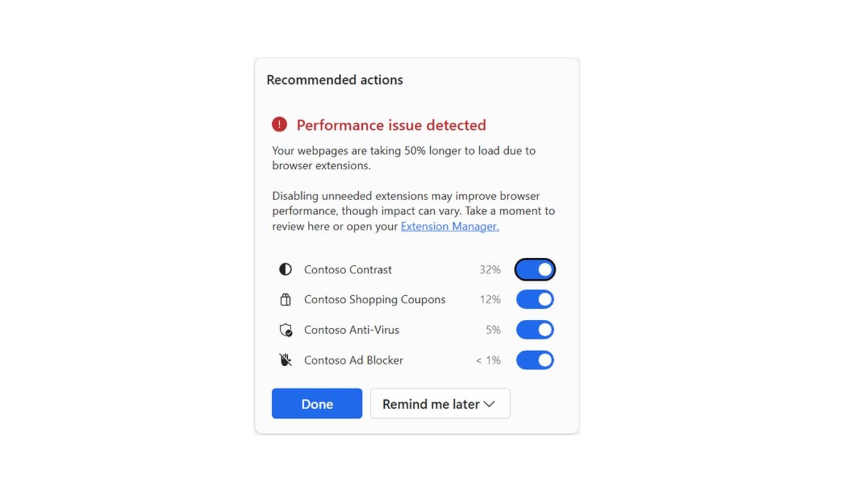This screenshot has width=868, height=478.
Task: Select the Contoso Shopping Coupons label
Action: (375, 299)
